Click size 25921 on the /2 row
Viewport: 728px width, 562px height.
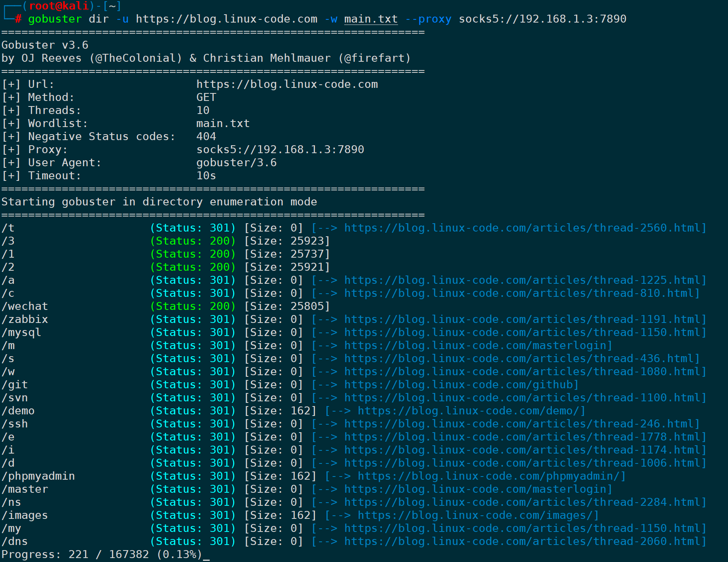(307, 267)
